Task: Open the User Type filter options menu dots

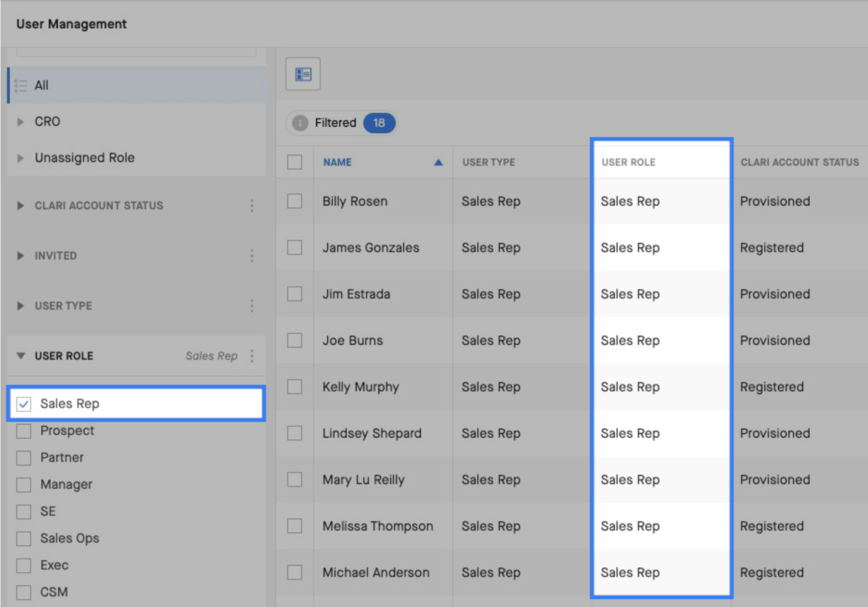Action: tap(252, 306)
